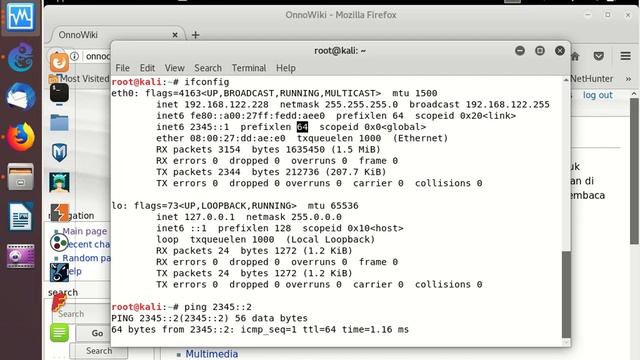
Task: Open the file archive drawer icon in the dock
Action: pyautogui.click(x=20, y=177)
